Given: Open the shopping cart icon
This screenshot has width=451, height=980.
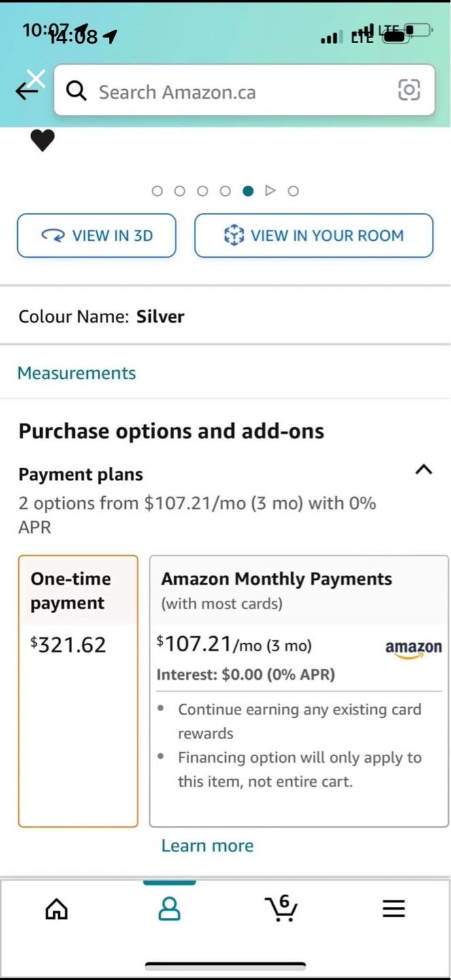Looking at the screenshot, I should pyautogui.click(x=281, y=908).
